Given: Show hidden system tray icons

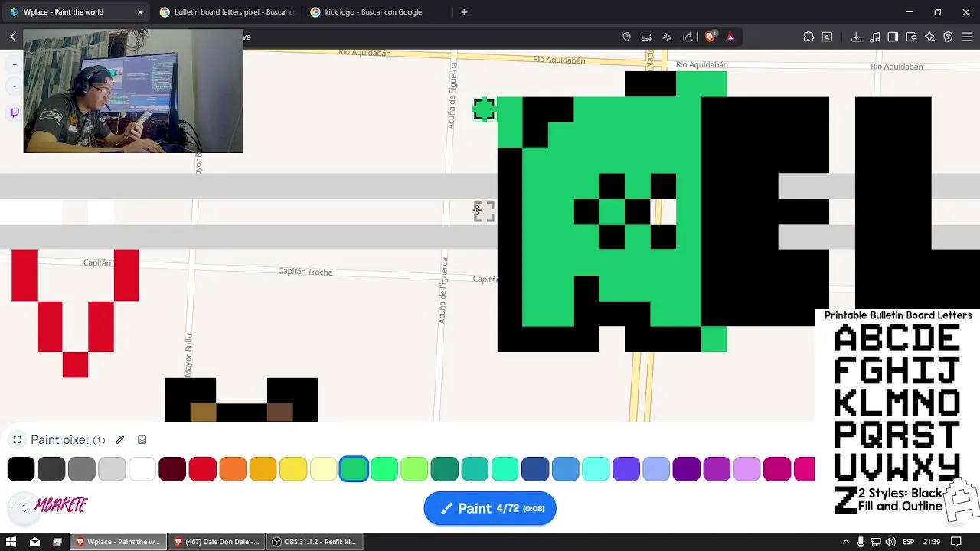Looking at the screenshot, I should tap(845, 542).
